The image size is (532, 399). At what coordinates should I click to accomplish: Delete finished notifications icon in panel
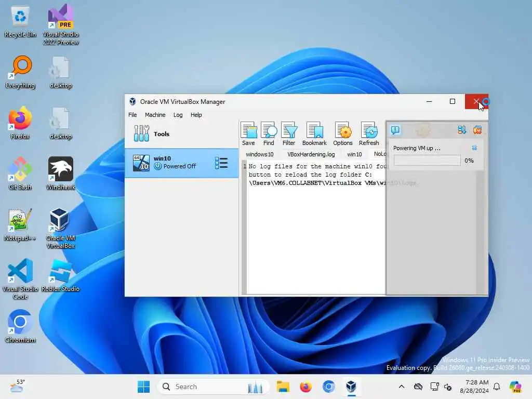coord(477,130)
